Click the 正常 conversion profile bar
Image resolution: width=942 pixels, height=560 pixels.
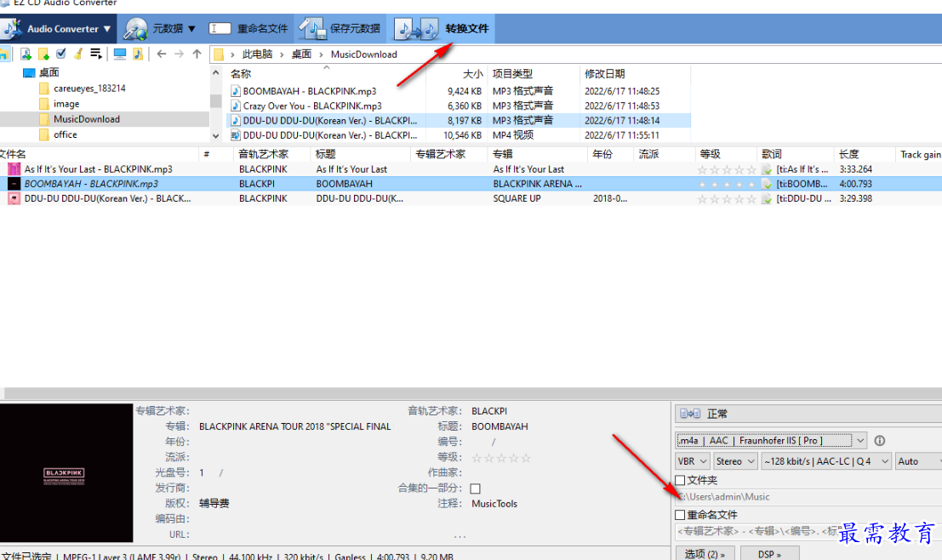pyautogui.click(x=808, y=414)
